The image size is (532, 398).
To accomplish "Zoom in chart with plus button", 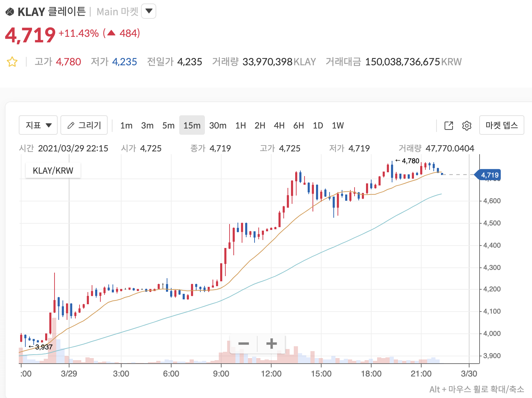I will 272,344.
